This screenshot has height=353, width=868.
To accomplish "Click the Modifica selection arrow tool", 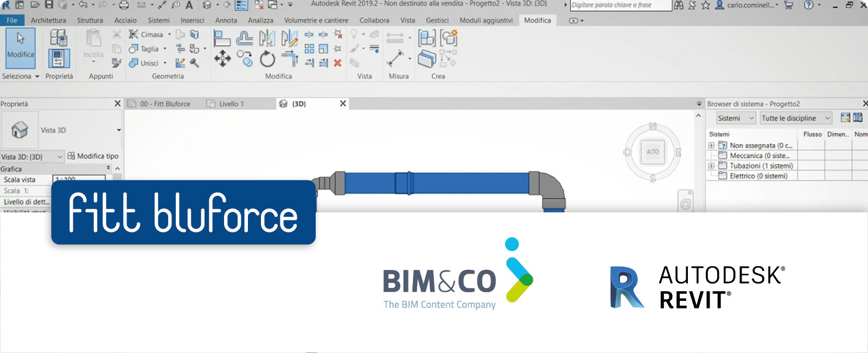I will pyautogui.click(x=21, y=48).
